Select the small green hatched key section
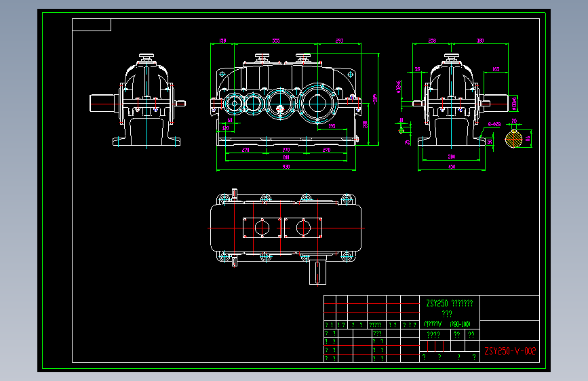 click(401, 130)
